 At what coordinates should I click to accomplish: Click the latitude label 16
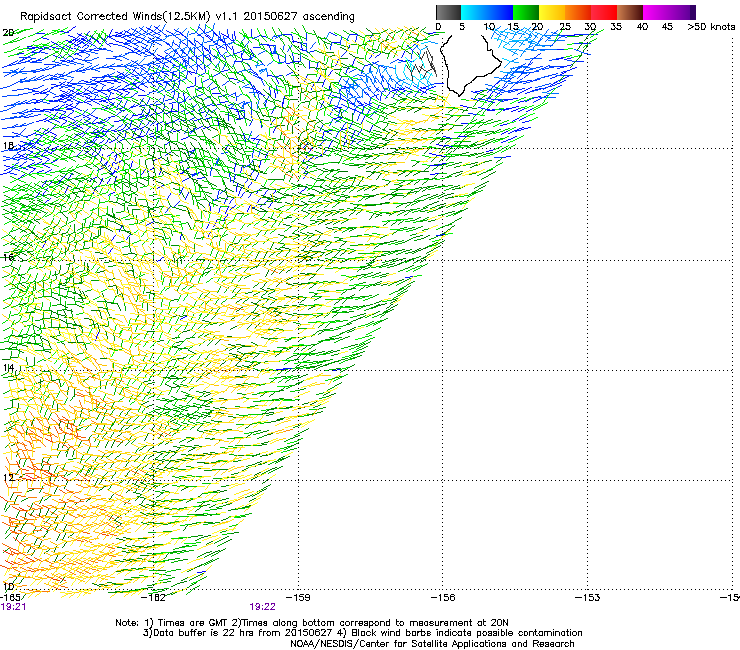[8, 257]
